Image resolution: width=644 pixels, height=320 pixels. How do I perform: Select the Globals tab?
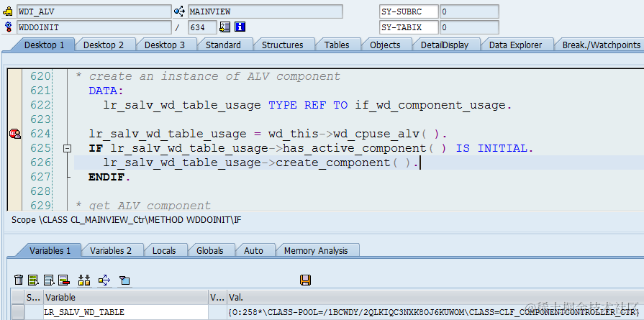pos(210,251)
